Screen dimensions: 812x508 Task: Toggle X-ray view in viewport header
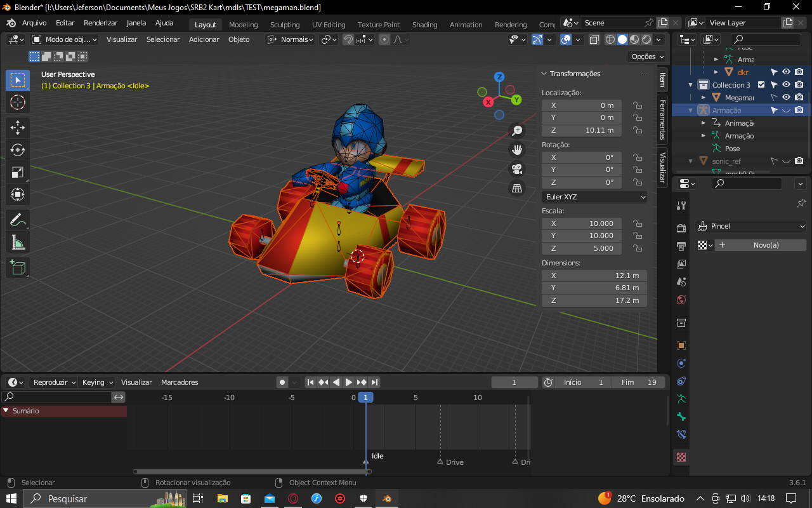(x=594, y=39)
